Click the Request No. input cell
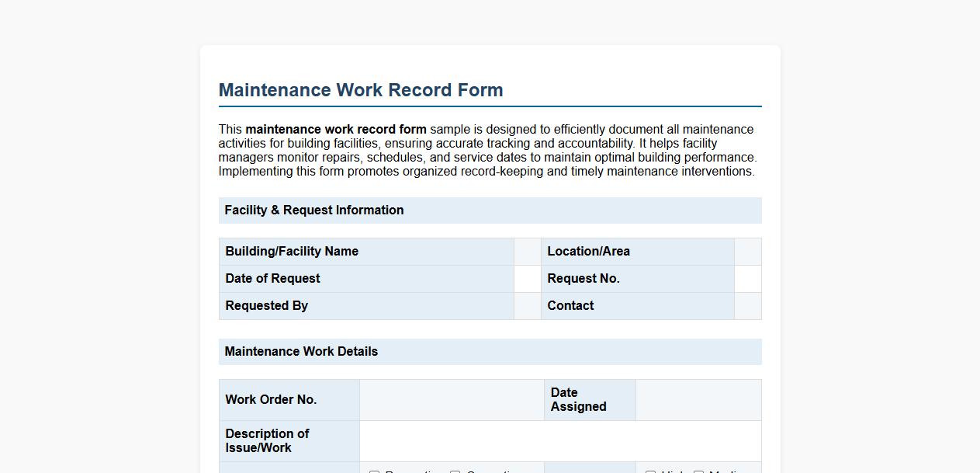Screen dimensions: 980x473 click(746, 278)
